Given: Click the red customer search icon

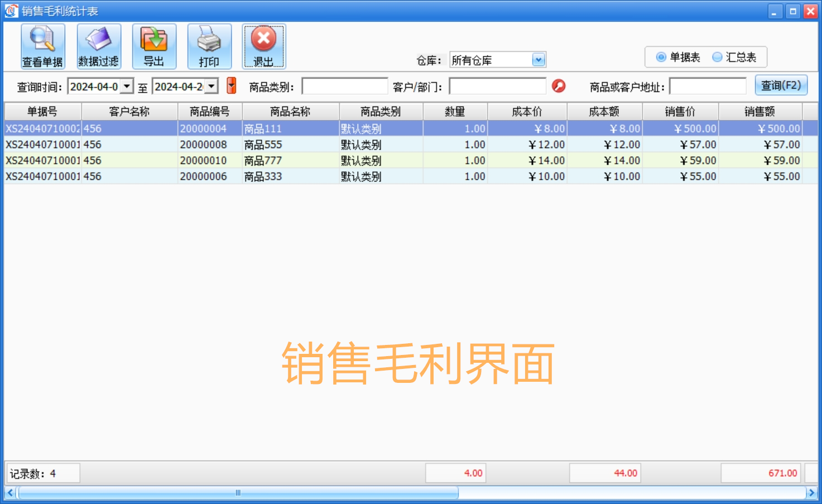Looking at the screenshot, I should tap(558, 86).
